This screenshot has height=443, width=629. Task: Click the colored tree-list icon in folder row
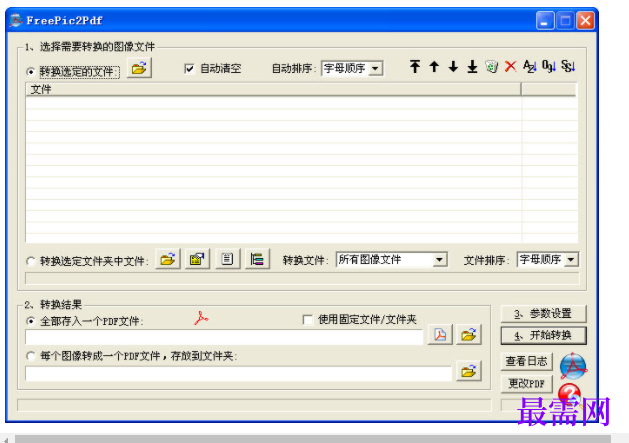click(x=257, y=259)
